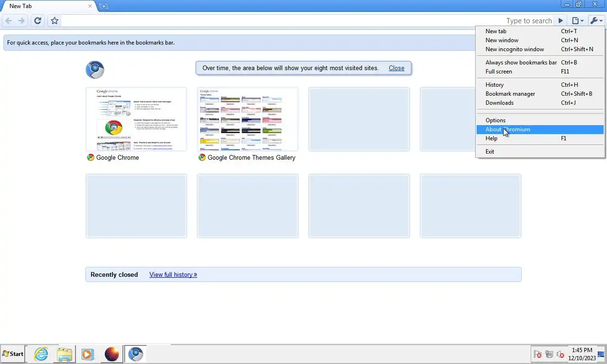Open Help from the menu

pyautogui.click(x=540, y=138)
